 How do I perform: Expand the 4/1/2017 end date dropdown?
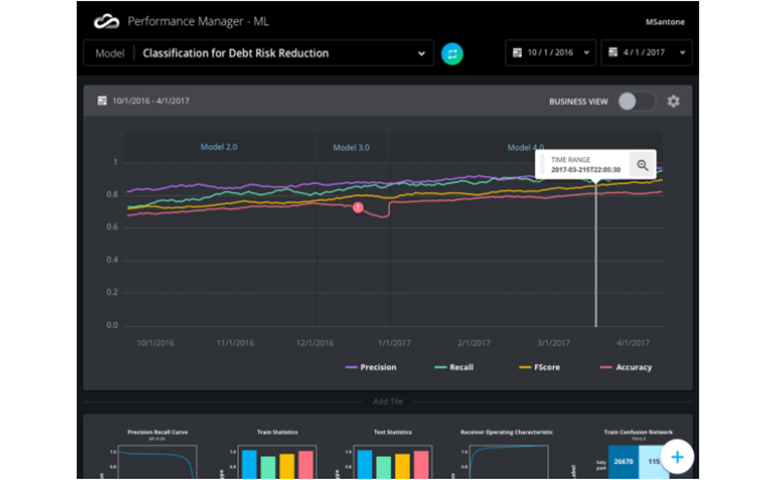646,53
